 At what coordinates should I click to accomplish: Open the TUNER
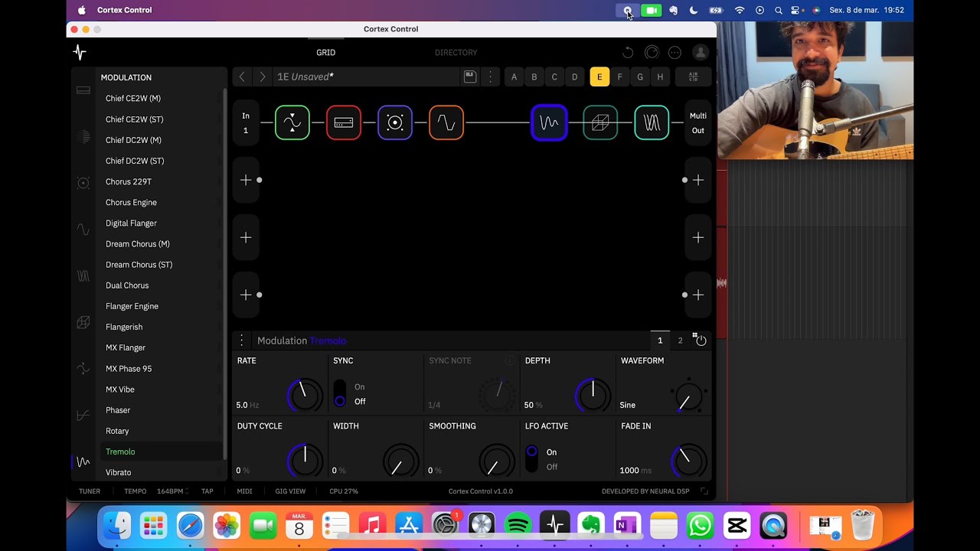(x=90, y=491)
